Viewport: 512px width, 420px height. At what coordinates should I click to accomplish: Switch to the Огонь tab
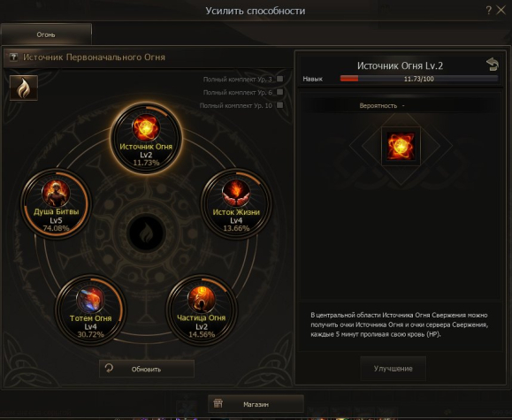[46, 34]
